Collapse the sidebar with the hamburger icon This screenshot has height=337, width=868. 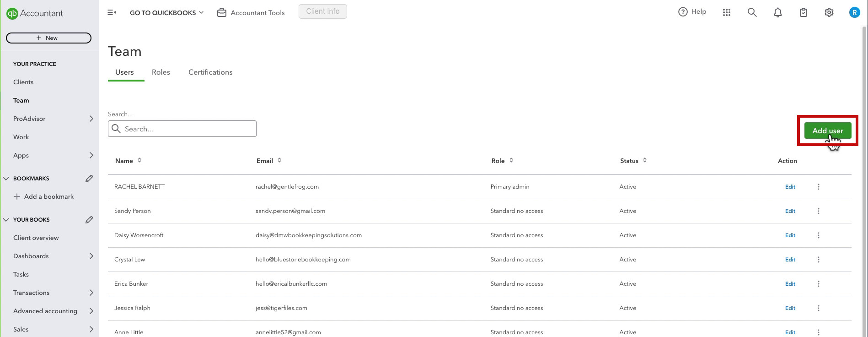click(x=112, y=13)
